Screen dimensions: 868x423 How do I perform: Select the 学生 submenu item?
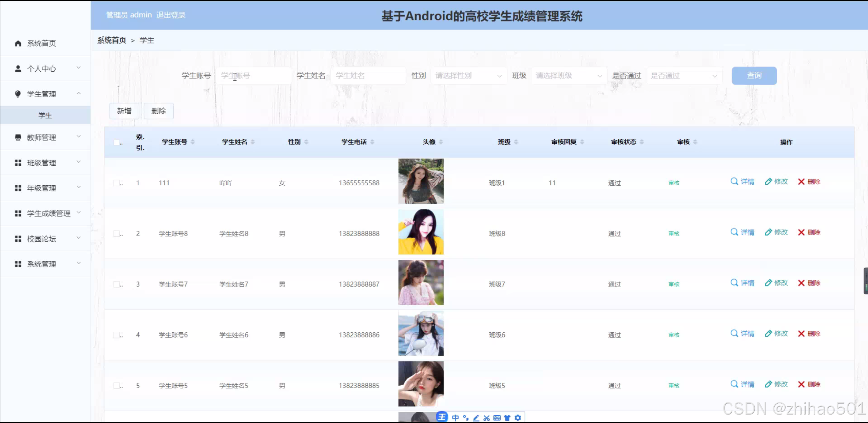coord(45,115)
